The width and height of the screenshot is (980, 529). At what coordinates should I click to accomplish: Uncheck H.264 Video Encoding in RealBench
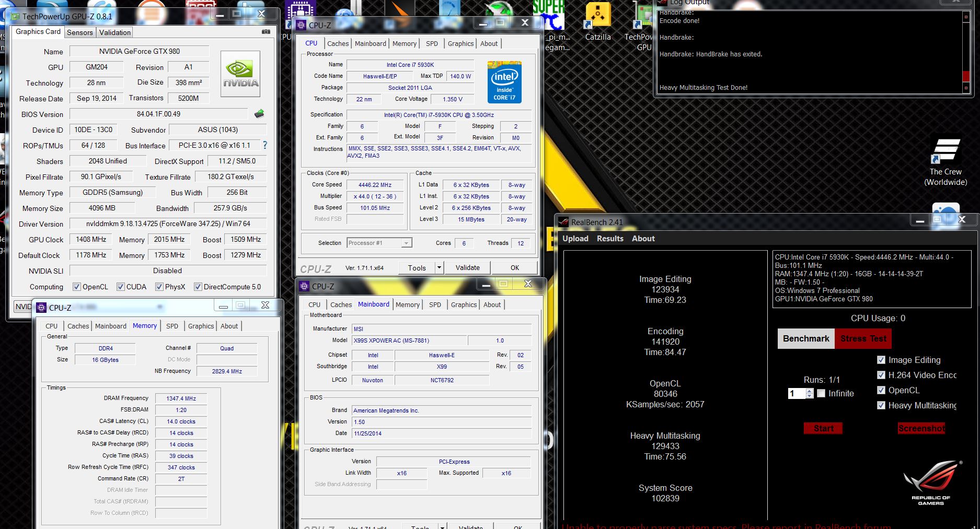(881, 375)
